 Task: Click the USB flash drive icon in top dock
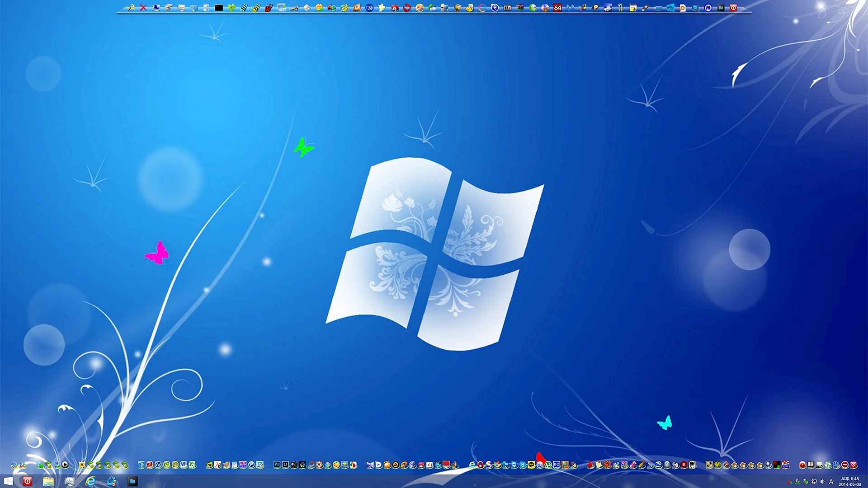pyautogui.click(x=646, y=8)
